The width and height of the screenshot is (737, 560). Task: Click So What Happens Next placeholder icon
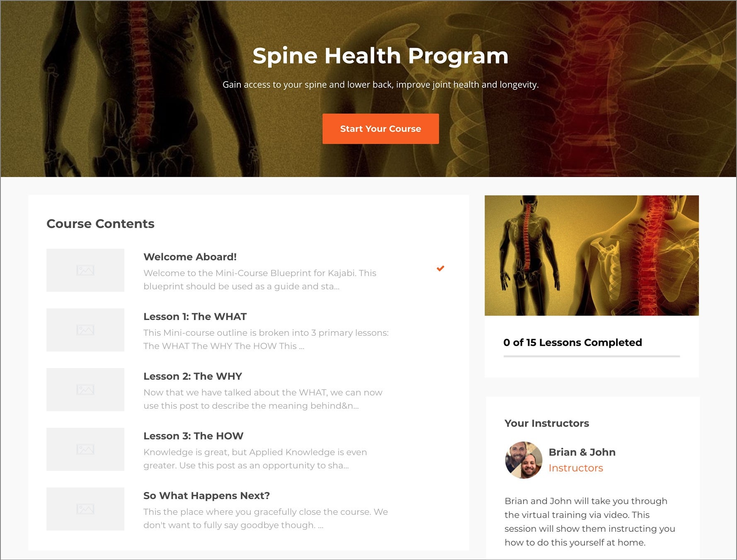[x=85, y=509]
